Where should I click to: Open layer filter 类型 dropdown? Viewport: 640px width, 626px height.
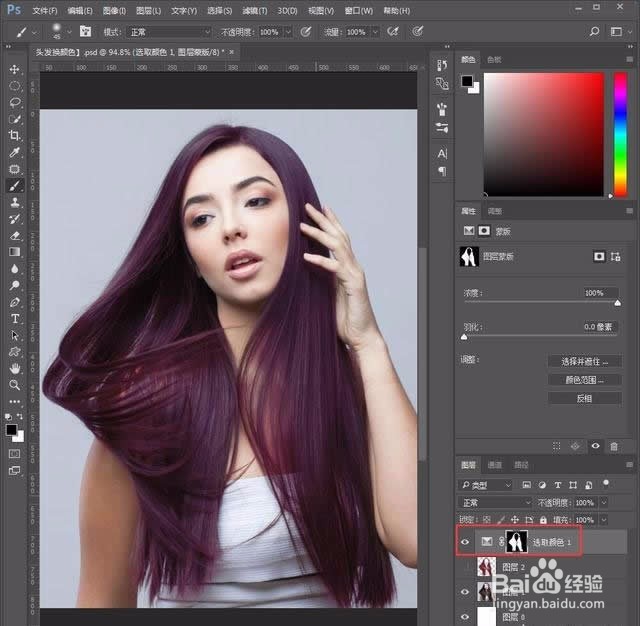coord(485,485)
